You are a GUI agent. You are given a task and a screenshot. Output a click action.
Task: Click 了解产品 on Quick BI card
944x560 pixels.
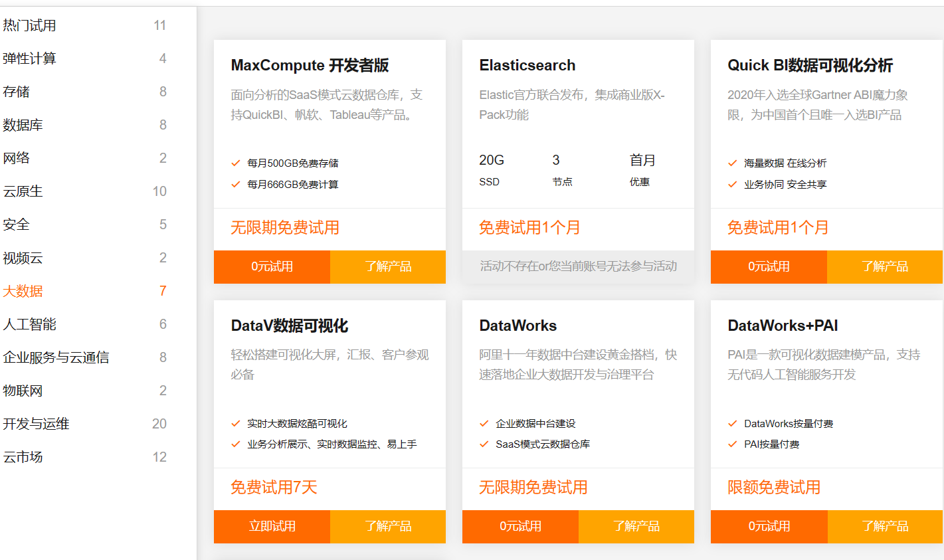click(x=885, y=266)
